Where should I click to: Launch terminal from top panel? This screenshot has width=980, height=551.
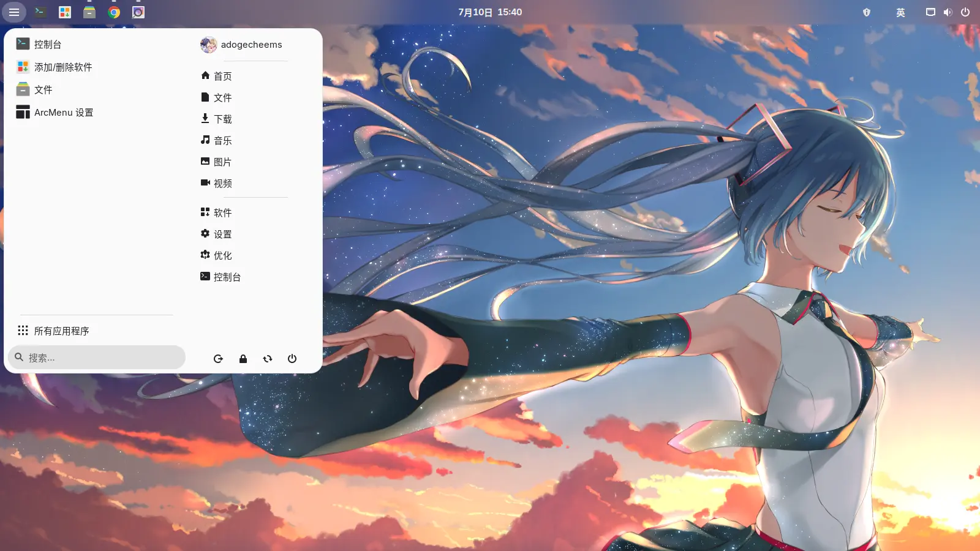point(40,12)
